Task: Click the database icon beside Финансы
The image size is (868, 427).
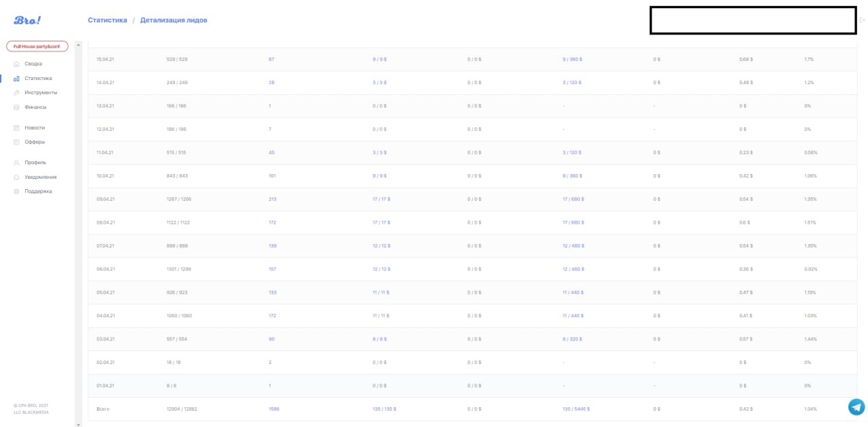Action: tap(17, 107)
